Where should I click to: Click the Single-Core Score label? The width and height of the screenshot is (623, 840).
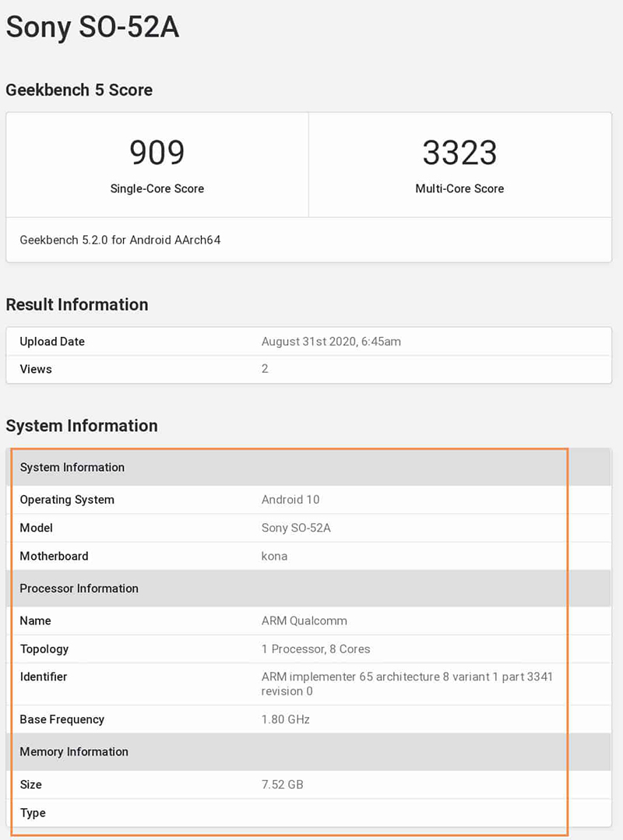point(157,188)
